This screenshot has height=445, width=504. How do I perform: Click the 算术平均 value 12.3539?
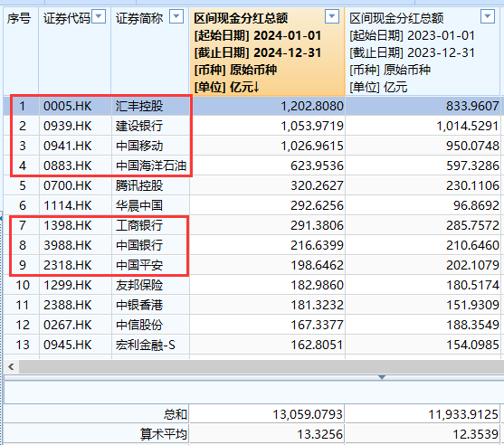pos(475,434)
